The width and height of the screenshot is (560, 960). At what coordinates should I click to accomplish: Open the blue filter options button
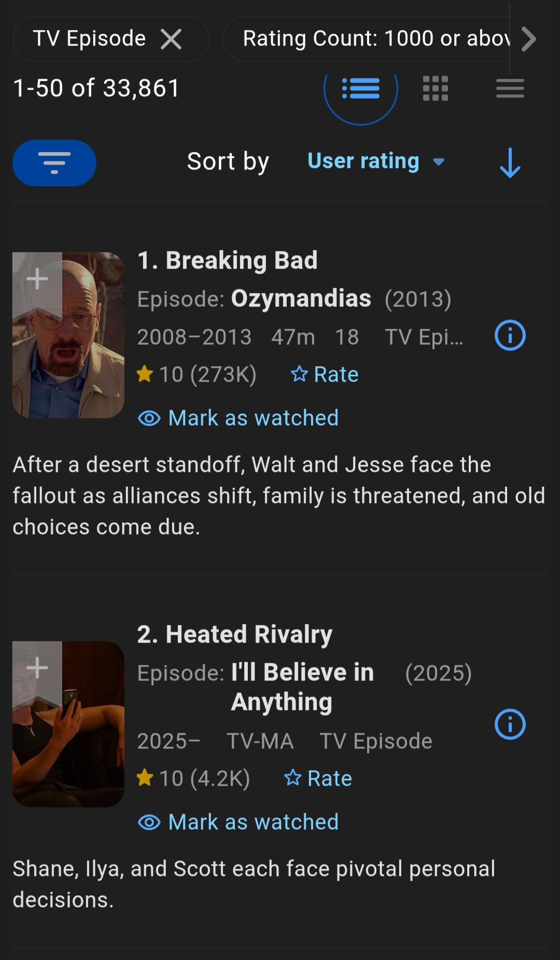[54, 163]
